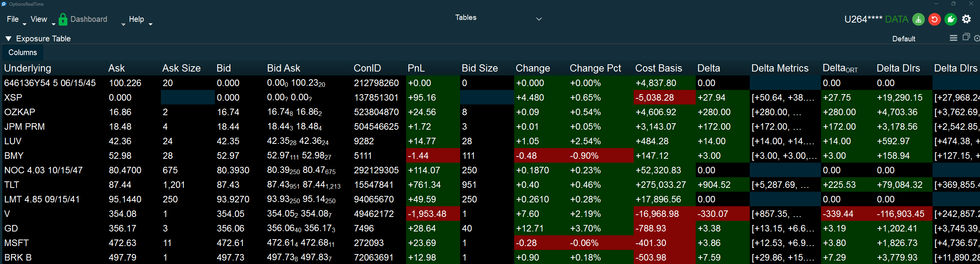The width and height of the screenshot is (980, 264).
Task: Expand the View menu arrow
Action: (x=54, y=24)
